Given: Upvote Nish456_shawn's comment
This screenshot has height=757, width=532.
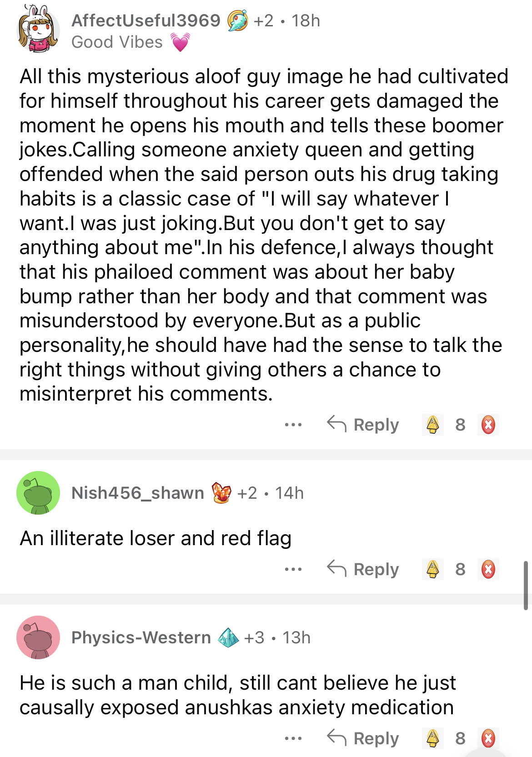Looking at the screenshot, I should point(433,569).
